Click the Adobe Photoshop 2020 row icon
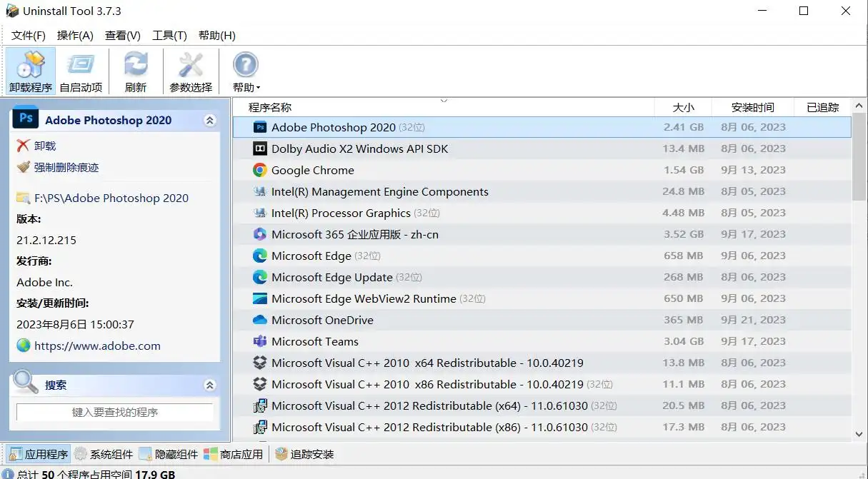Viewport: 868px width, 479px height. pyautogui.click(x=260, y=127)
